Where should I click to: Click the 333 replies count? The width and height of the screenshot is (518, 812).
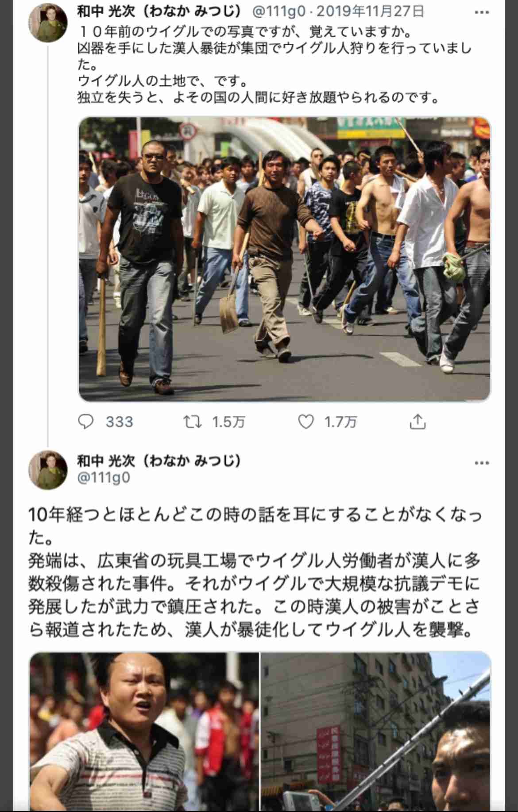click(x=119, y=422)
